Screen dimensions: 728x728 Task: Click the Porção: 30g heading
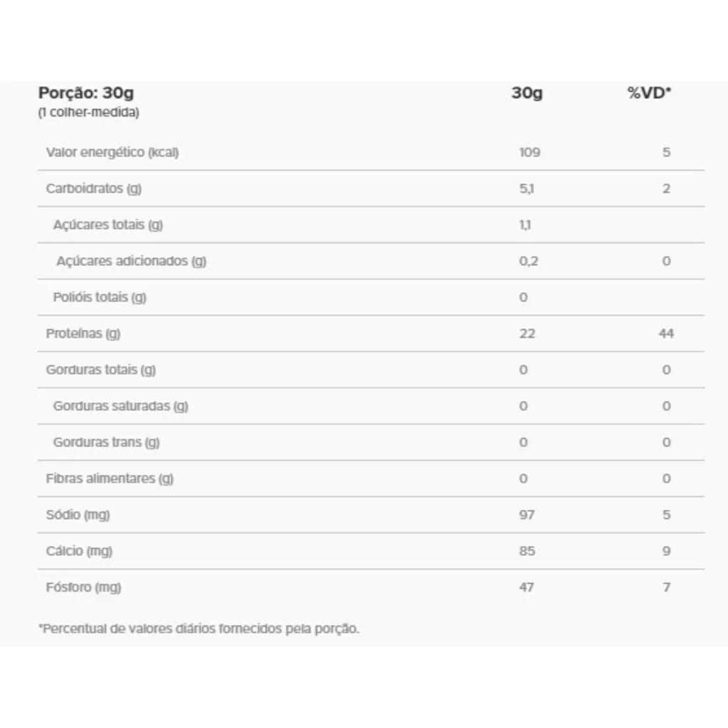coord(86,93)
